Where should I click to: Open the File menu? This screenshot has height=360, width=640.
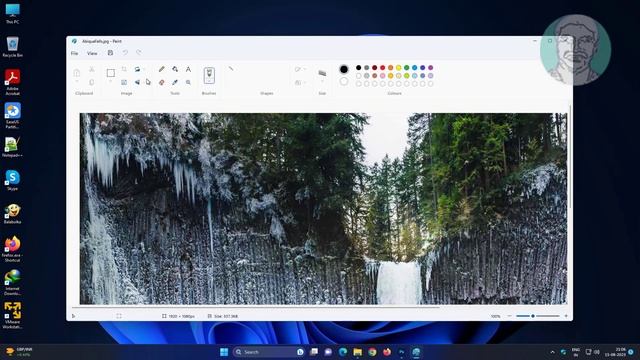(74, 53)
